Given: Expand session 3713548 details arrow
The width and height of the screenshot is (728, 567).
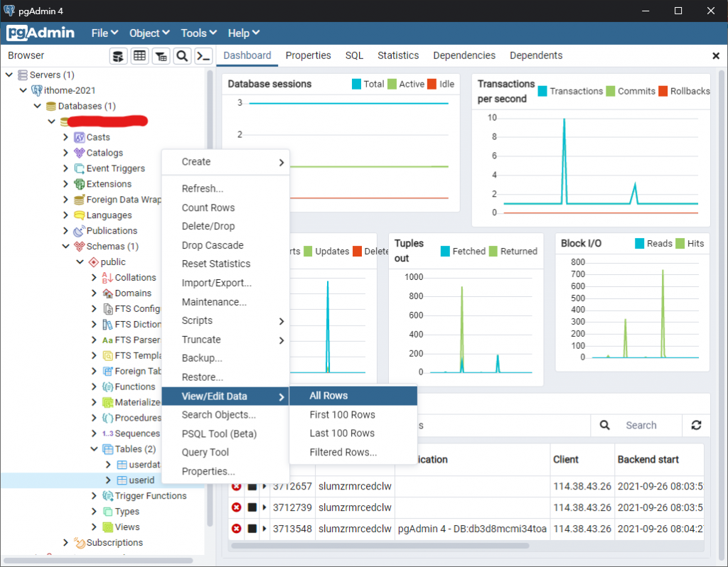Looking at the screenshot, I should click(x=264, y=529).
